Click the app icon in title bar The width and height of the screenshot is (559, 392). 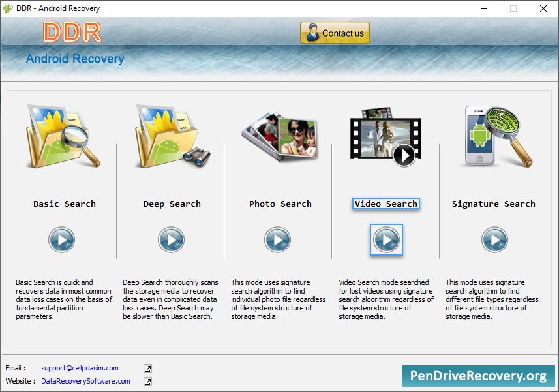[7, 8]
